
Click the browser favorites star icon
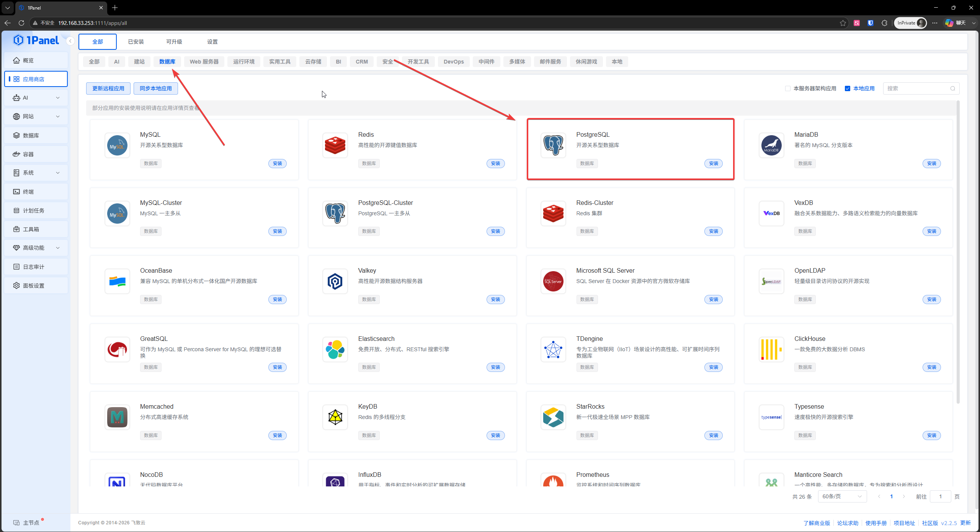click(x=843, y=23)
